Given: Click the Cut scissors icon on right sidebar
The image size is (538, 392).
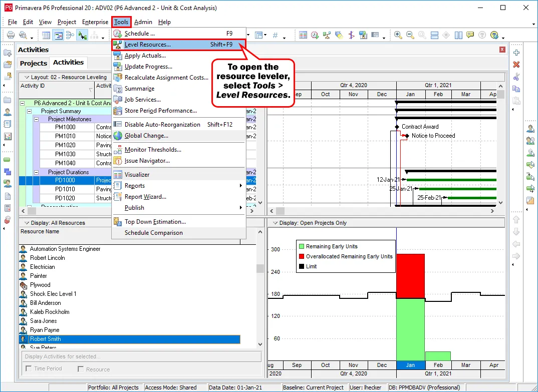Looking at the screenshot, I should pos(516,77).
